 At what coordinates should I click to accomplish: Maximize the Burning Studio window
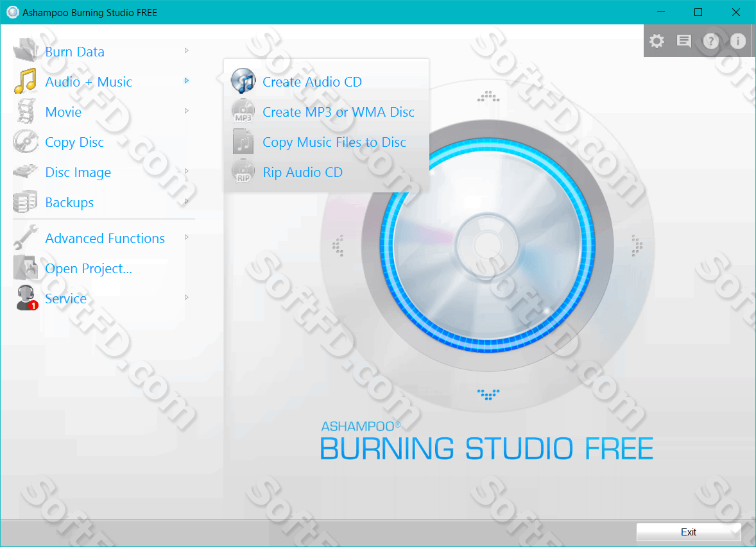(698, 12)
